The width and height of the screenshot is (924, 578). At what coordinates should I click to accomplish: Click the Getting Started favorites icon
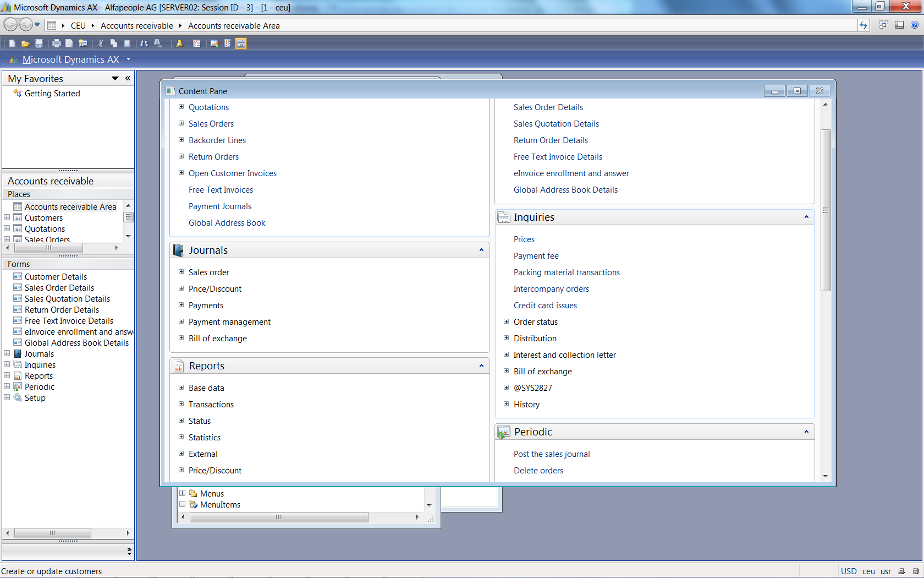pos(17,93)
